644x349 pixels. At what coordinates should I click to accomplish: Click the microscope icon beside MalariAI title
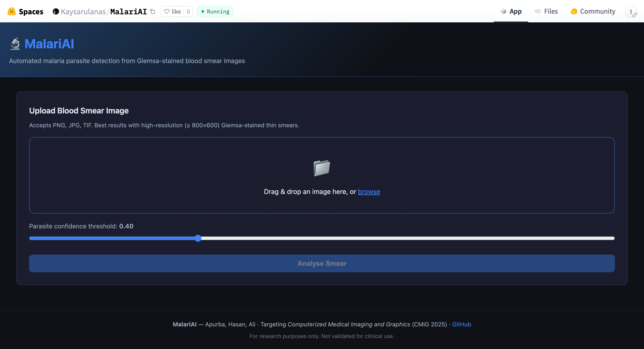tap(15, 44)
